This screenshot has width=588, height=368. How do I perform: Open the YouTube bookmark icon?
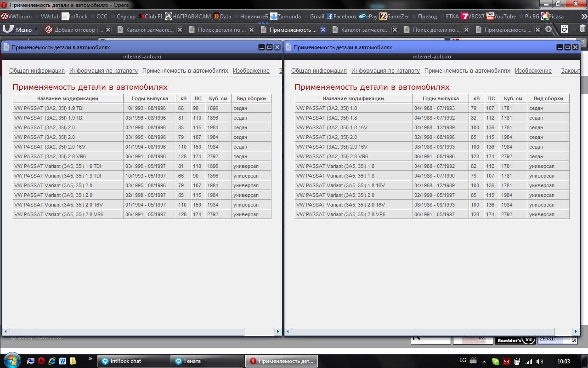click(x=490, y=16)
